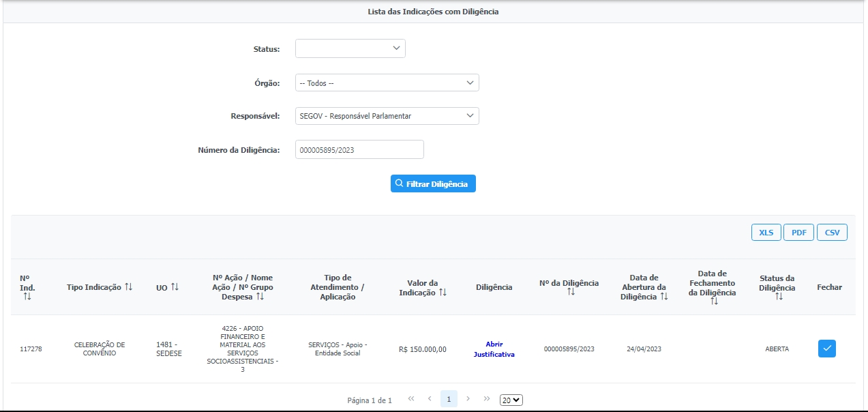Click the Filtrar Diligência button
The image size is (868, 412).
(x=433, y=183)
